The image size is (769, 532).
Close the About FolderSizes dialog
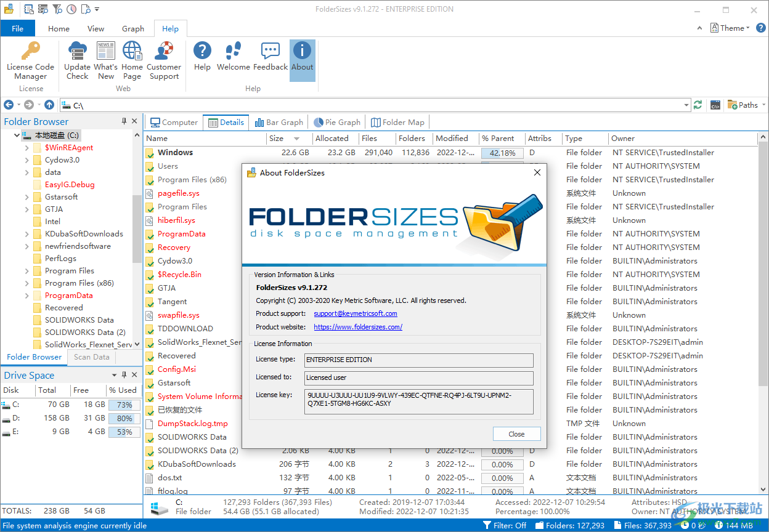(x=516, y=433)
